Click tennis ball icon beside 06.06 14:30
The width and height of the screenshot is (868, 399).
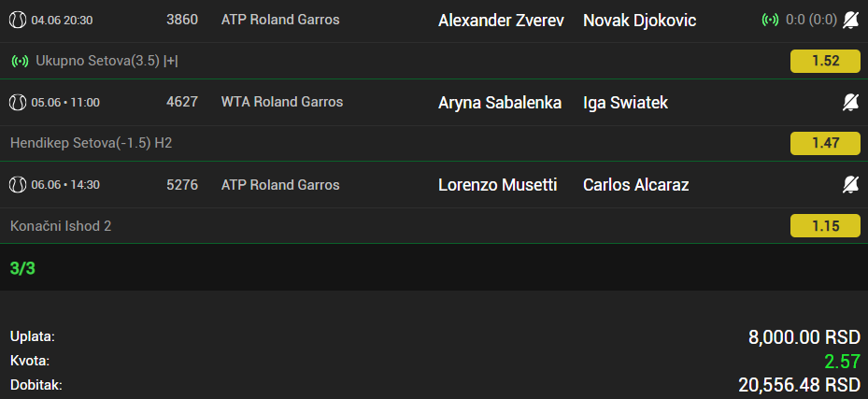pos(18,185)
